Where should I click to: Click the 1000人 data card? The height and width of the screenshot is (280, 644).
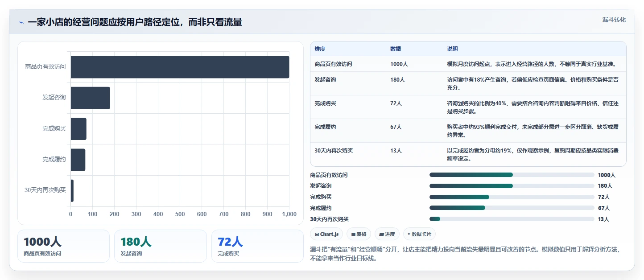63,246
